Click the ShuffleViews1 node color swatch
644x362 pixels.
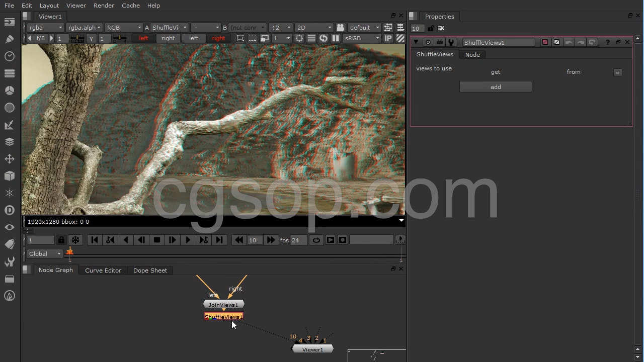(x=545, y=42)
